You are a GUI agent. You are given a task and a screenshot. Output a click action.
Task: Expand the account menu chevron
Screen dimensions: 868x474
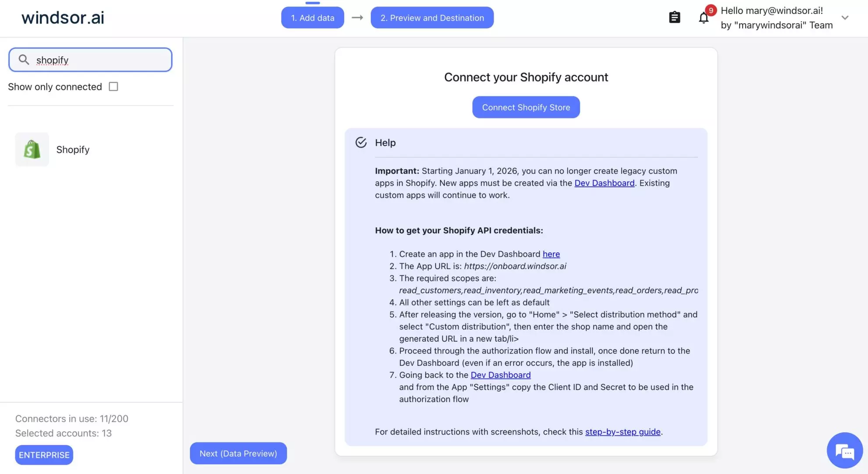tap(845, 18)
